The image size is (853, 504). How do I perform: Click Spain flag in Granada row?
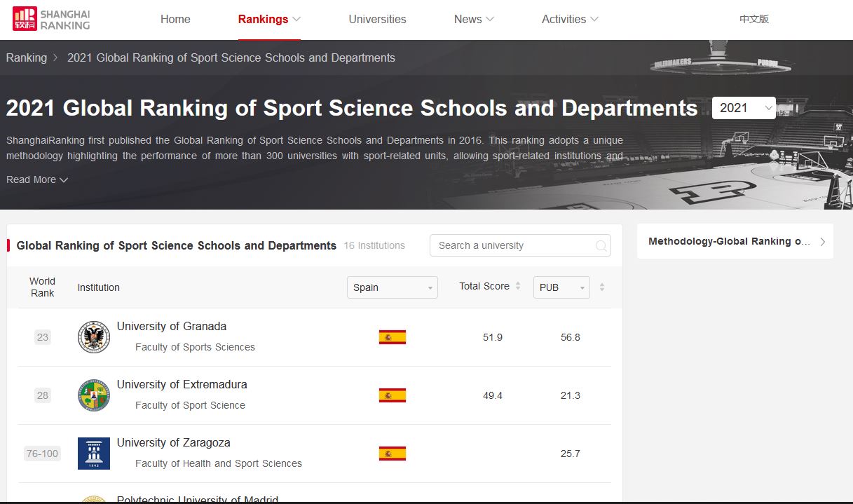click(x=393, y=337)
